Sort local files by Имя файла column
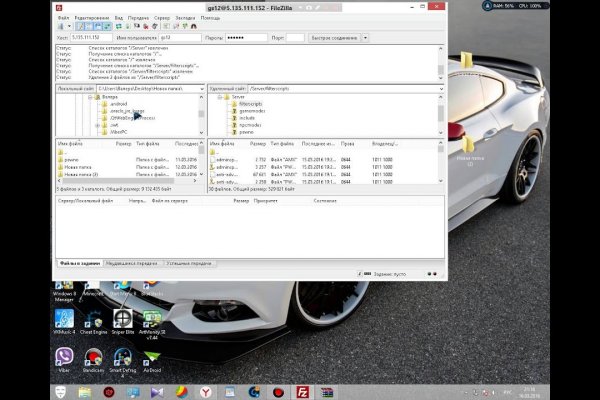600x400 pixels. (x=70, y=144)
